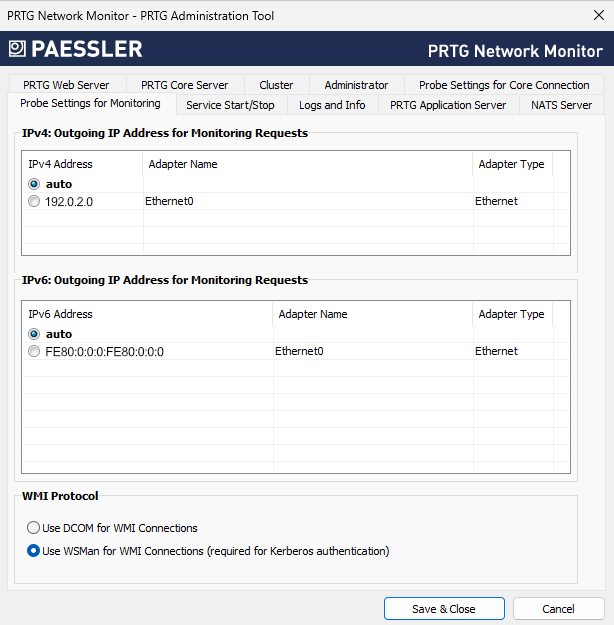Click Ethernet adapter type in IPv4 table
Image resolution: width=614 pixels, height=625 pixels.
(496, 201)
